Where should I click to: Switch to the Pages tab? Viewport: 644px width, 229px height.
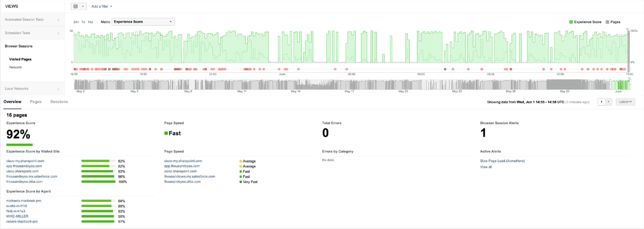tap(36, 102)
